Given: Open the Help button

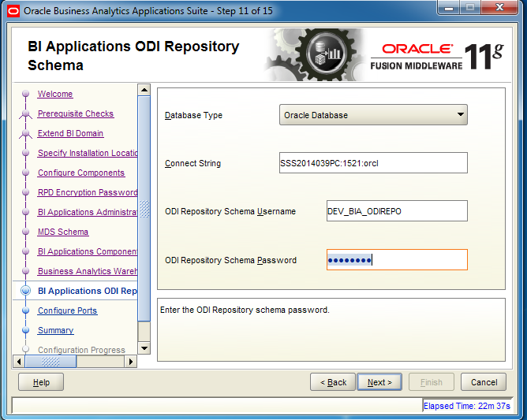Looking at the screenshot, I should pyautogui.click(x=41, y=382).
